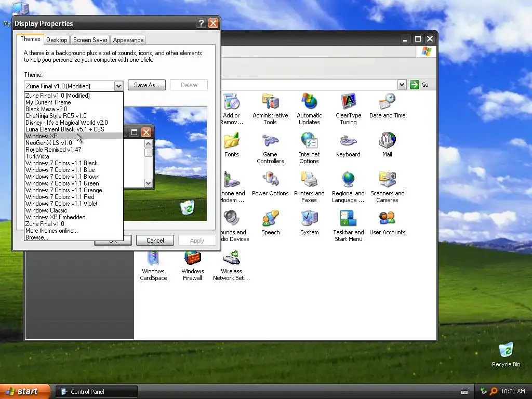This screenshot has height=399, width=532.
Task: Open Date and Time icon
Action: click(387, 102)
